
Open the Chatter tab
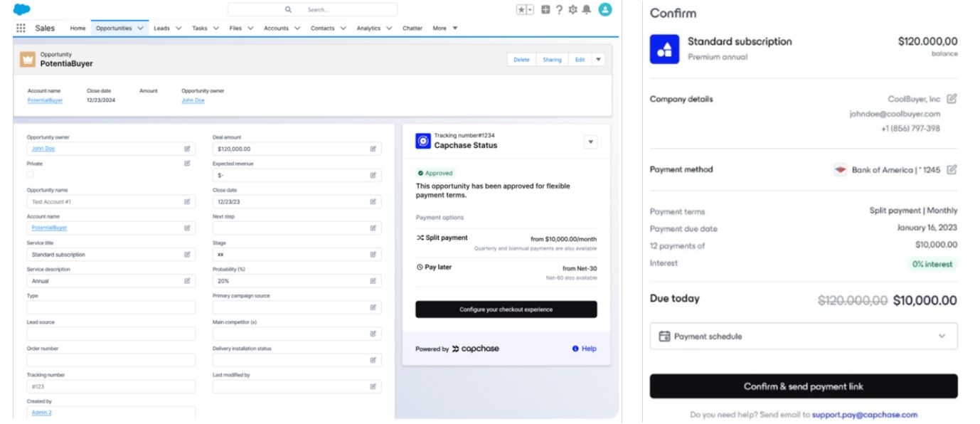[x=412, y=28]
